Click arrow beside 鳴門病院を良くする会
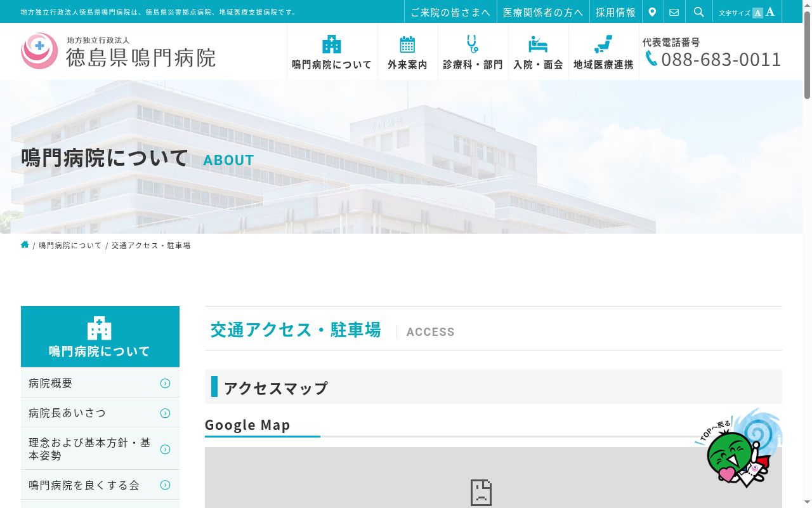 [165, 485]
